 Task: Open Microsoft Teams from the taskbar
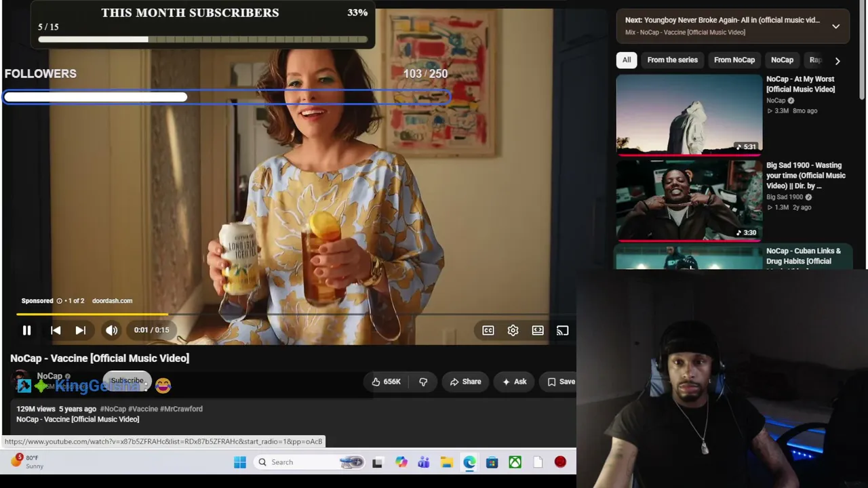(424, 462)
